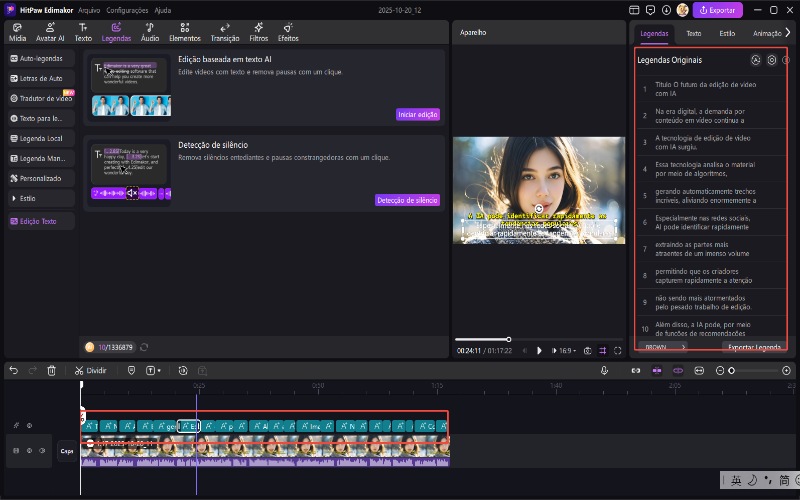Step back one frame in preview

point(524,351)
